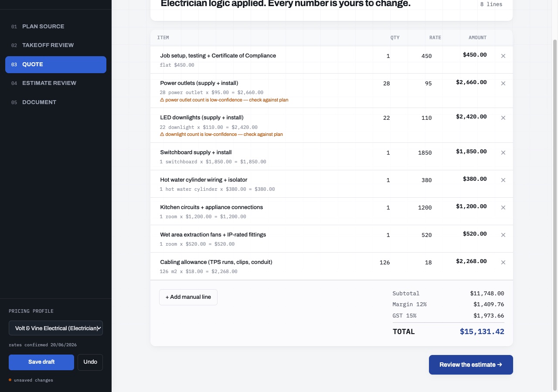Click the $2,660.00 amount
This screenshot has height=392, width=558.
(x=471, y=82)
